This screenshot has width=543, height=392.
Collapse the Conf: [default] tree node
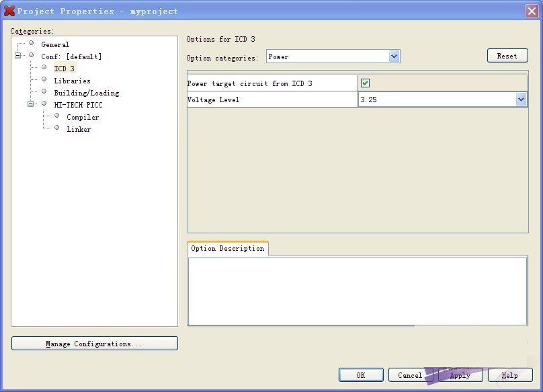tap(17, 55)
